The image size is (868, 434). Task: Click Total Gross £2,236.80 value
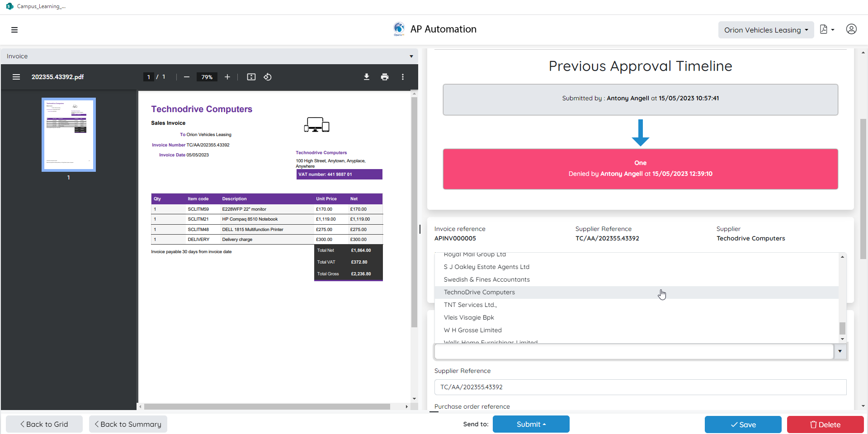point(361,274)
